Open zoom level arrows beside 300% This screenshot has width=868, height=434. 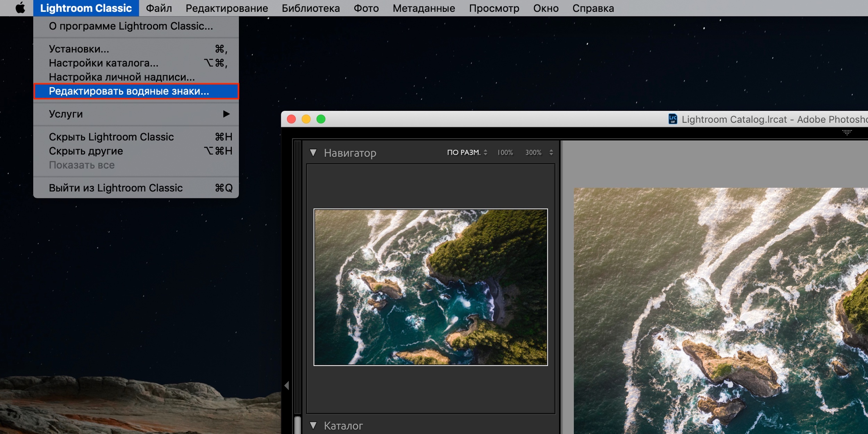(x=551, y=152)
